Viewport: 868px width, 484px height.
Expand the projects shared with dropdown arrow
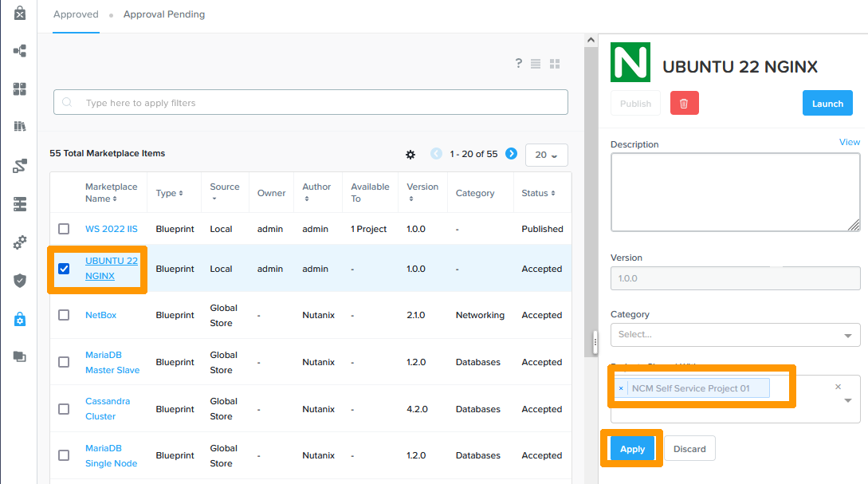[x=847, y=400]
